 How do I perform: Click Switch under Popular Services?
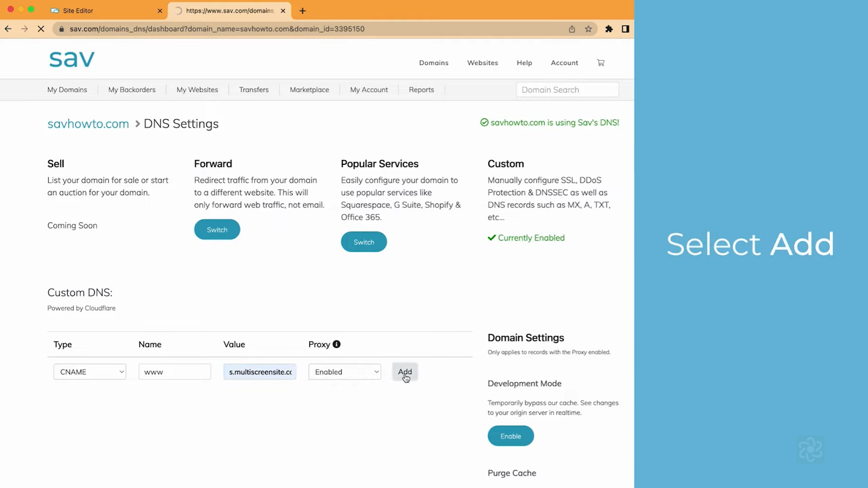(x=364, y=242)
